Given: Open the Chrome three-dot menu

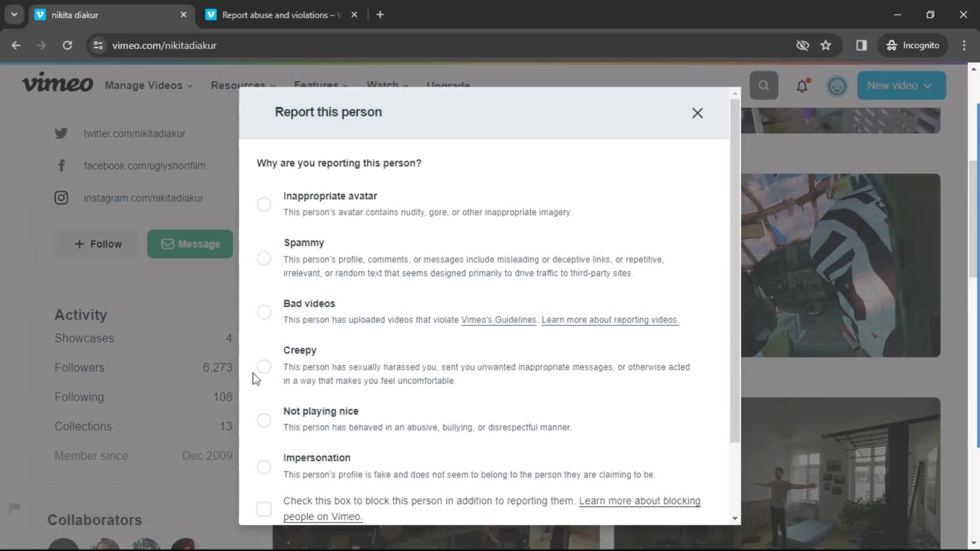Looking at the screenshot, I should click(x=964, y=45).
